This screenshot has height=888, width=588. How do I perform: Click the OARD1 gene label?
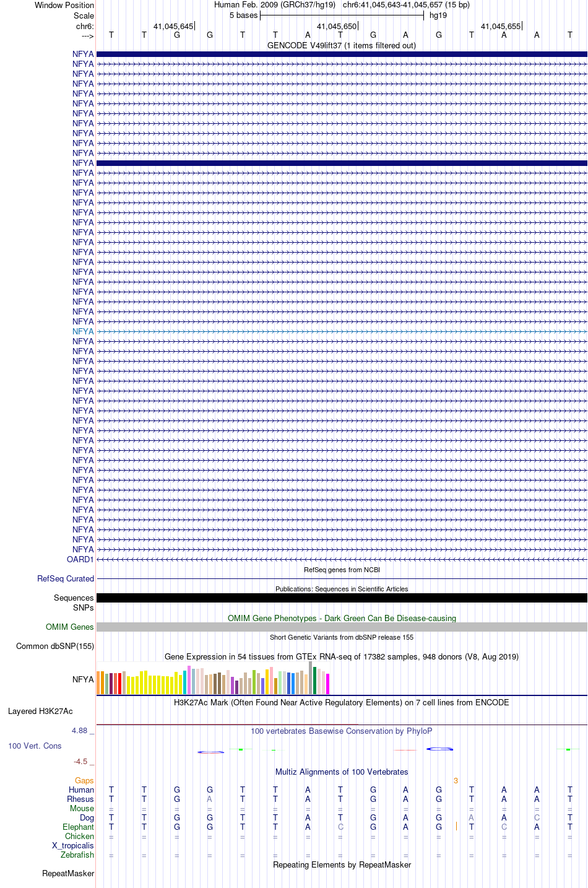tap(80, 559)
